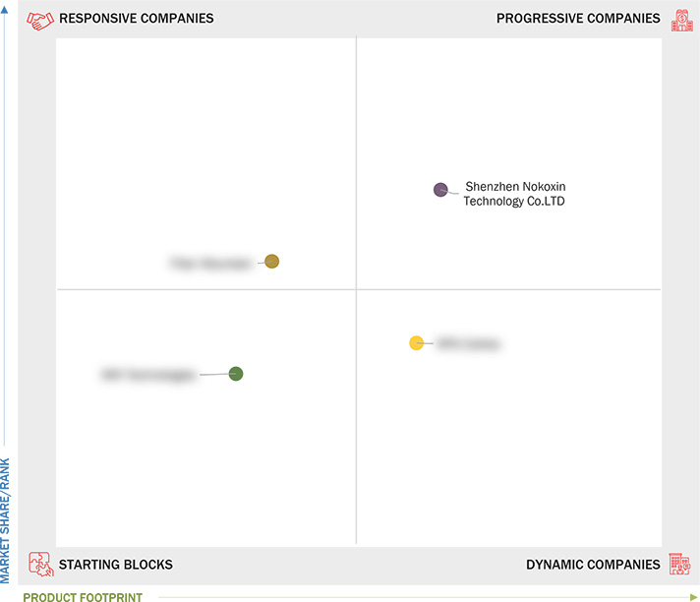Click the handshake icon beside Responsive Companies
The image size is (700, 602).
point(40,21)
